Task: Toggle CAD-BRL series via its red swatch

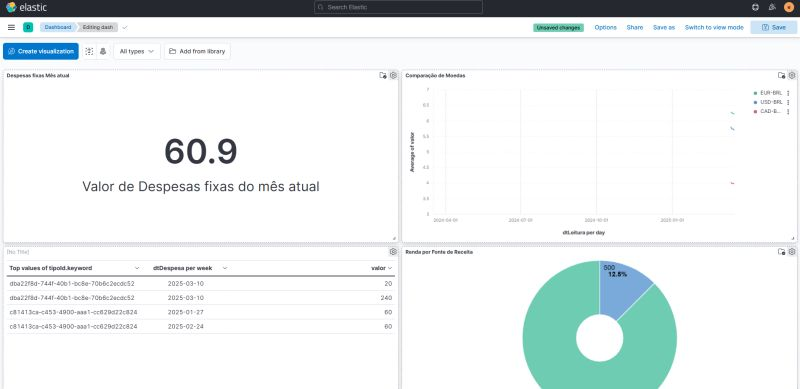Action: tap(755, 111)
